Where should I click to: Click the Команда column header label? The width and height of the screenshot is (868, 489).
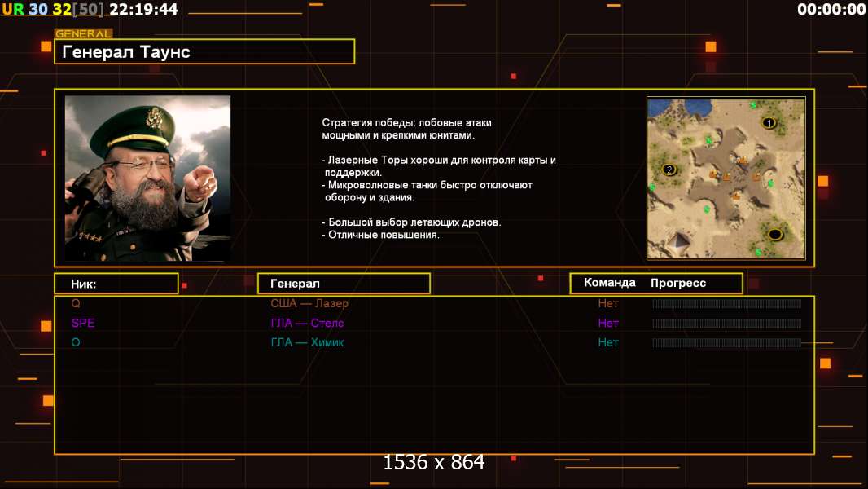(x=609, y=283)
